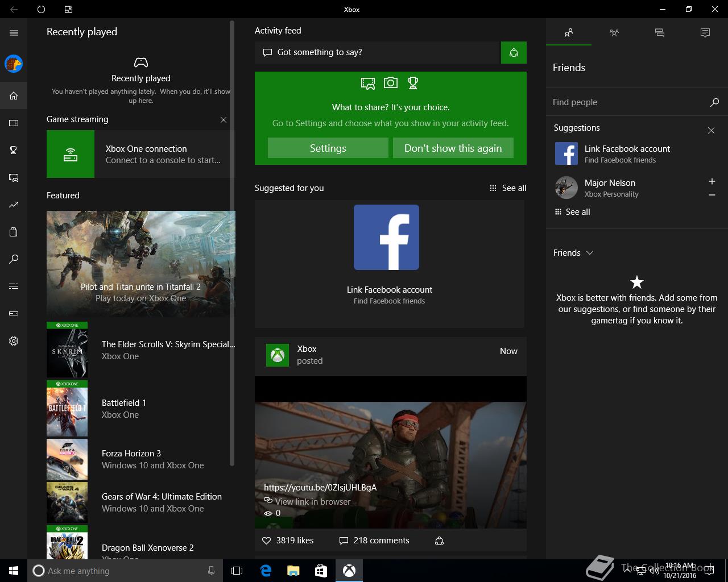The height and width of the screenshot is (582, 728).
Task: Open Windows Start button
Action: pos(14,571)
